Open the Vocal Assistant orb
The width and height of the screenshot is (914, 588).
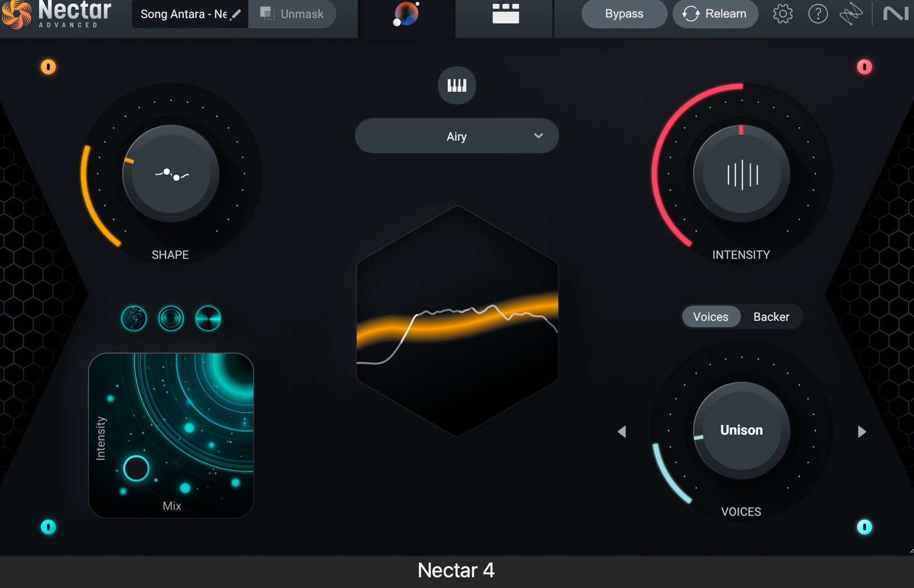tap(406, 14)
